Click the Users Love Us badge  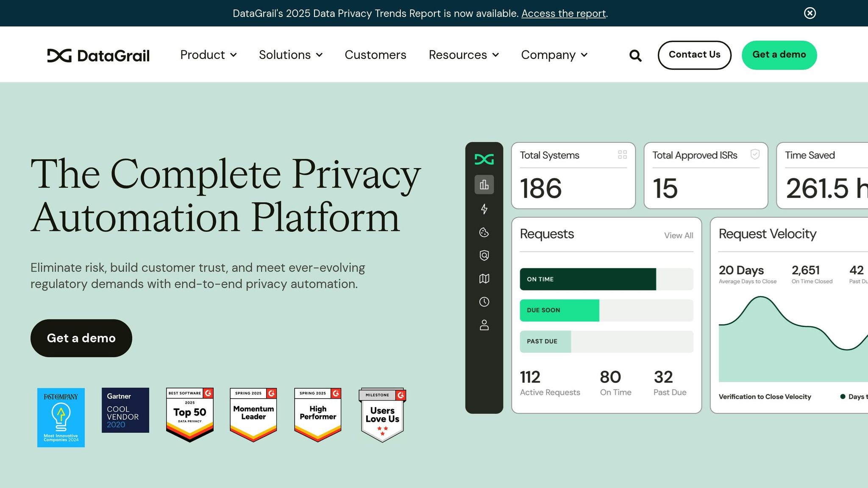[x=382, y=415]
